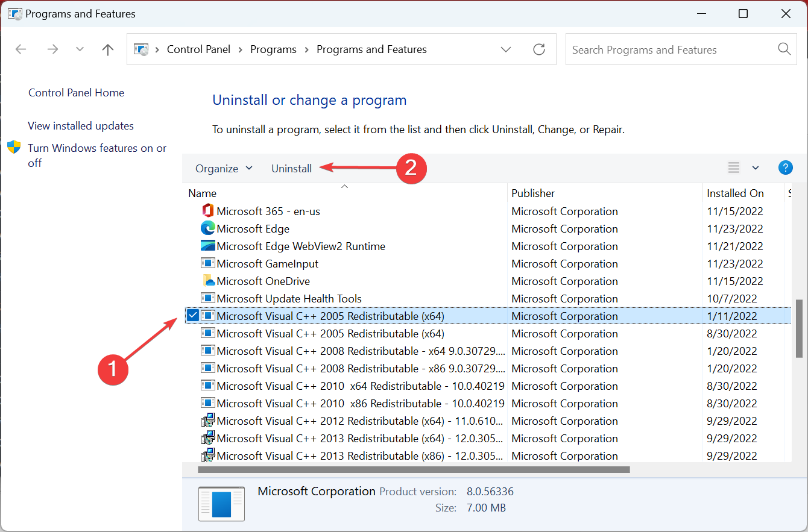Open the Control Panel Home link
The width and height of the screenshot is (808, 532).
click(76, 93)
